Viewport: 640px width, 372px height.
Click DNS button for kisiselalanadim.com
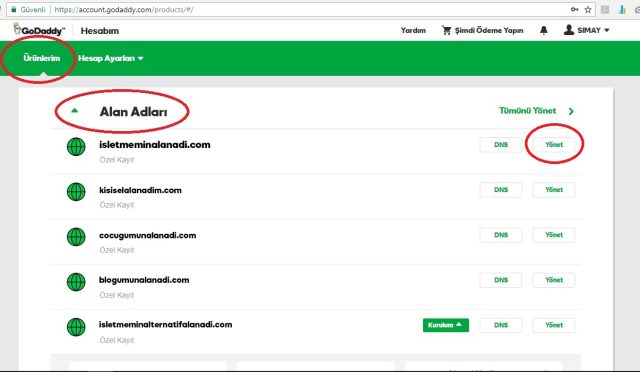[501, 190]
